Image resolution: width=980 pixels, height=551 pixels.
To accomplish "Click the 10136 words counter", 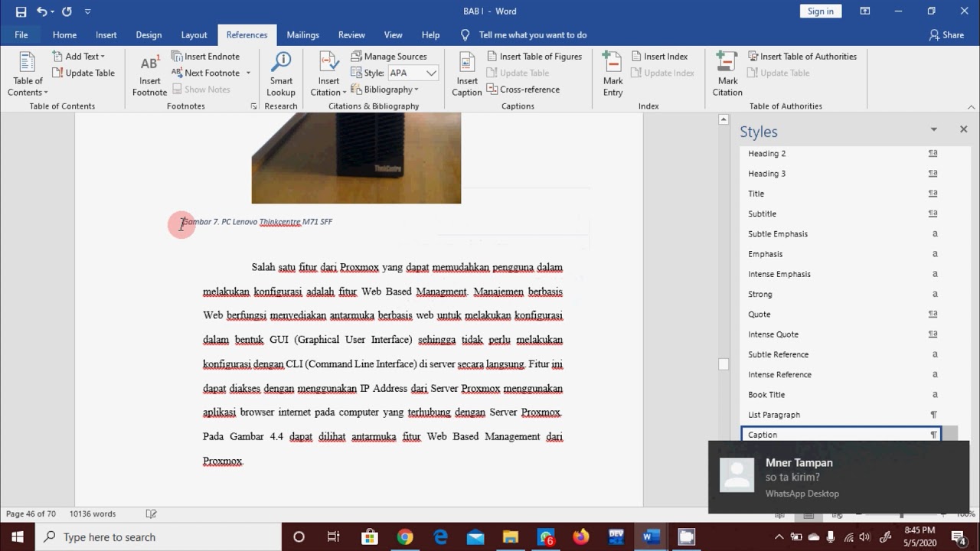I will 93,514.
